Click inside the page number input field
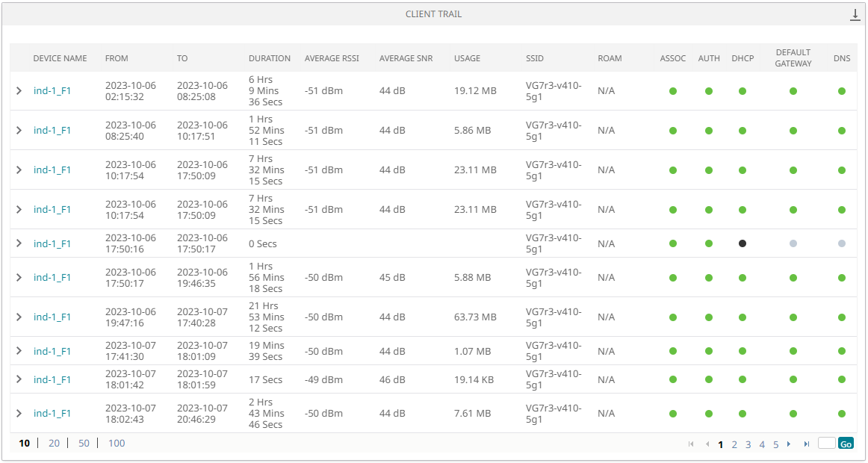This screenshot has width=868, height=463. (826, 443)
